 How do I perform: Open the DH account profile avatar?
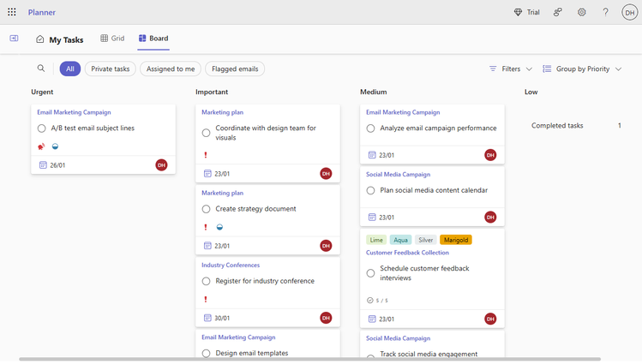[x=629, y=12]
